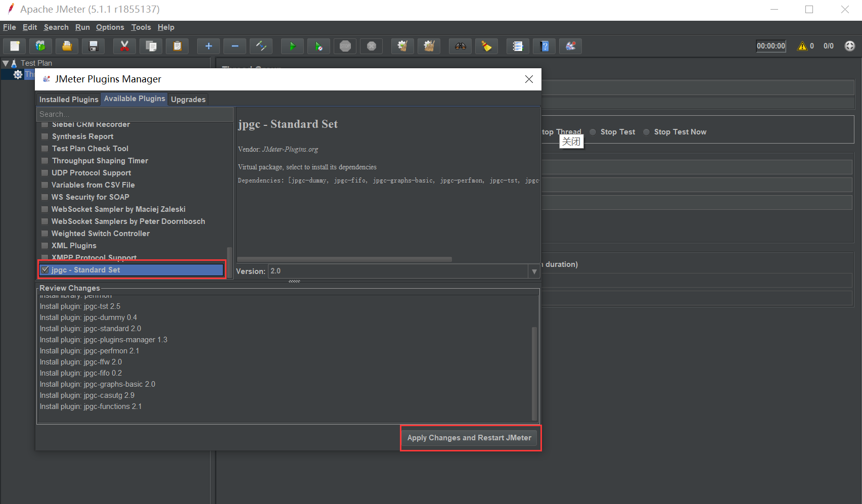This screenshot has height=504, width=862.
Task: Open the Templates toolbar icon
Action: [x=40, y=46]
